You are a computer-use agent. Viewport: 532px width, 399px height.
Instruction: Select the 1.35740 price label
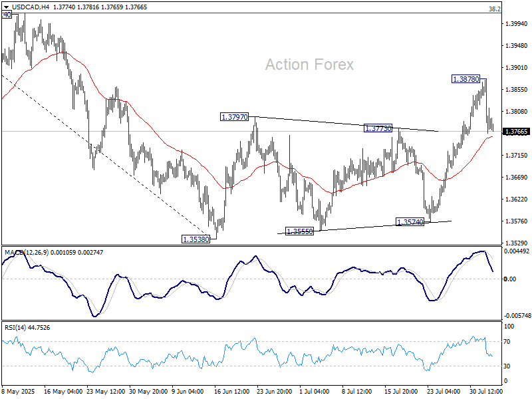pyautogui.click(x=410, y=222)
